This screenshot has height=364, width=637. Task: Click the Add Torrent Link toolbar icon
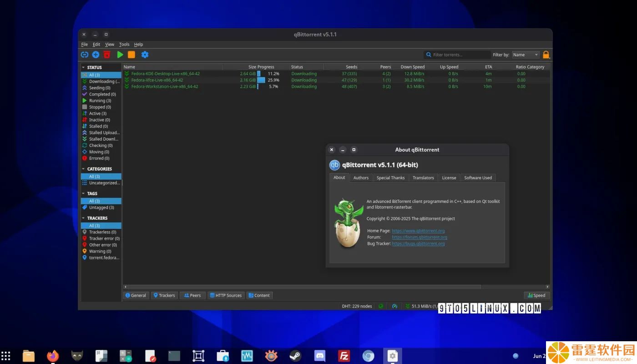pyautogui.click(x=84, y=55)
